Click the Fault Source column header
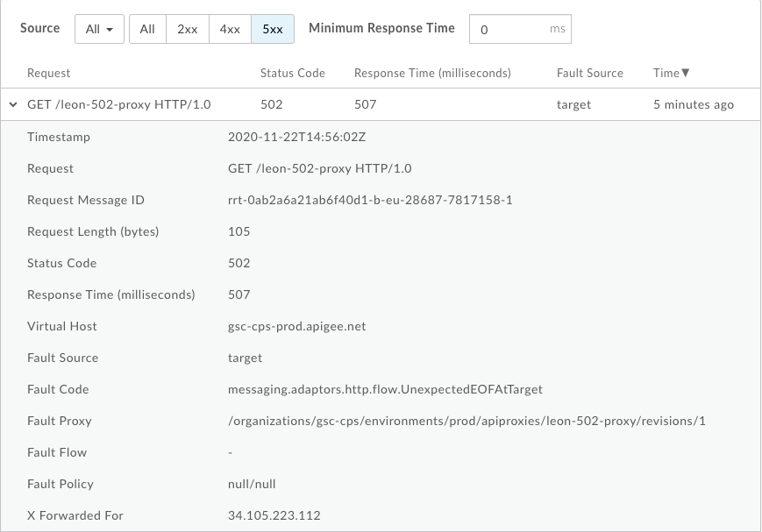Viewport: 762px width, 532px height. [x=589, y=73]
